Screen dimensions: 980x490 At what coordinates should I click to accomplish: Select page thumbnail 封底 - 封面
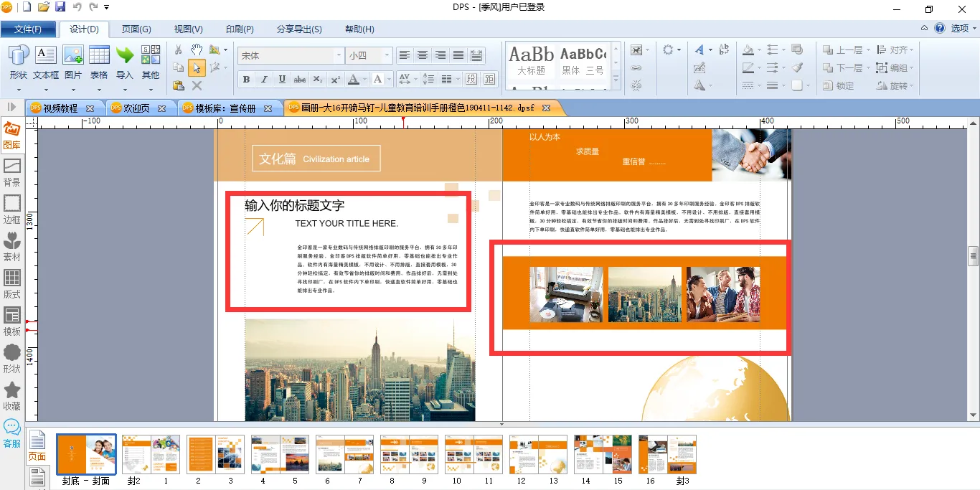[x=86, y=454]
